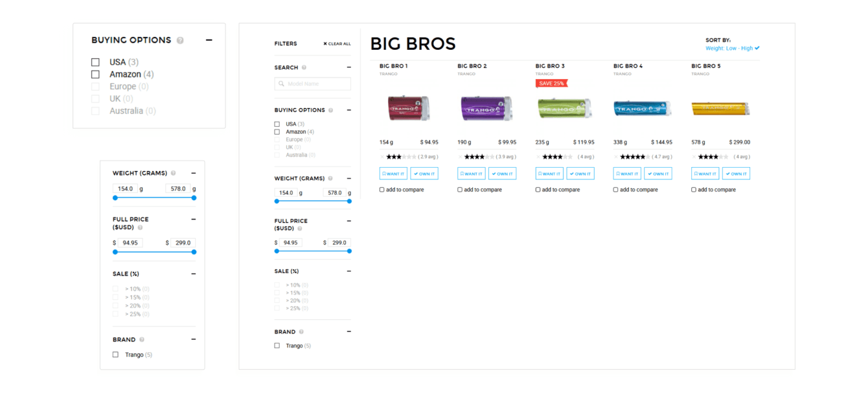868x393 pixels.
Task: Click help icon beside enlarged Buying Options heading
Action: tap(180, 40)
